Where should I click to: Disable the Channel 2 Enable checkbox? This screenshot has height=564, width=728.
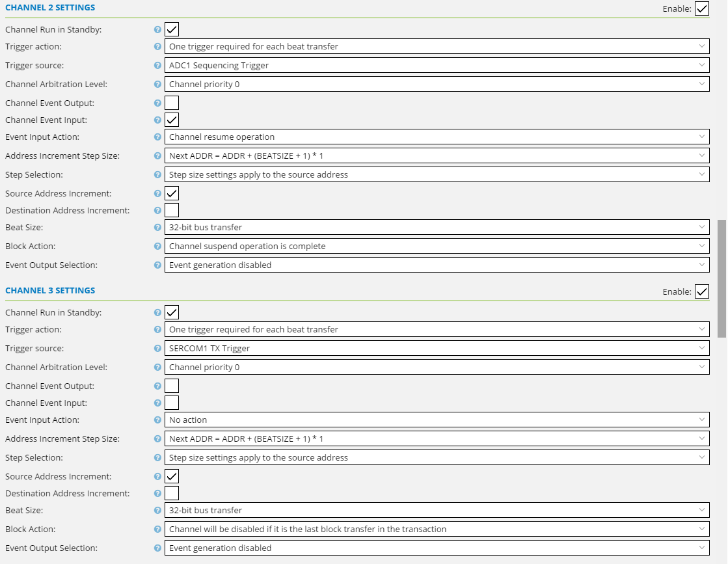(x=701, y=8)
